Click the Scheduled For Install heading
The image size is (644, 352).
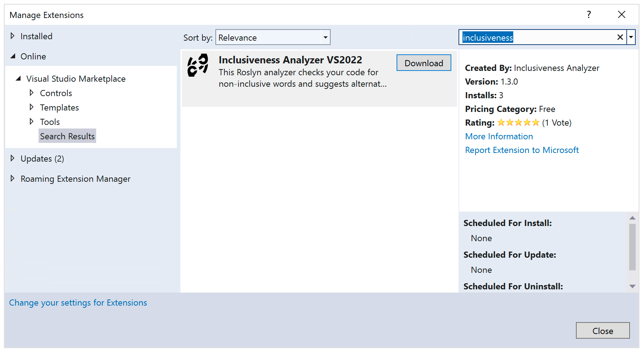click(507, 223)
